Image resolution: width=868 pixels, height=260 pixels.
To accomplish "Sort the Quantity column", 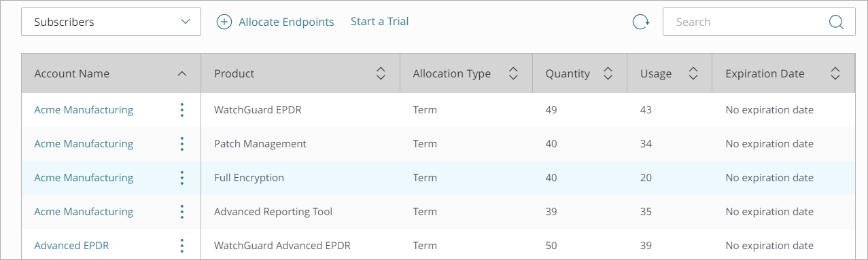I will (608, 73).
